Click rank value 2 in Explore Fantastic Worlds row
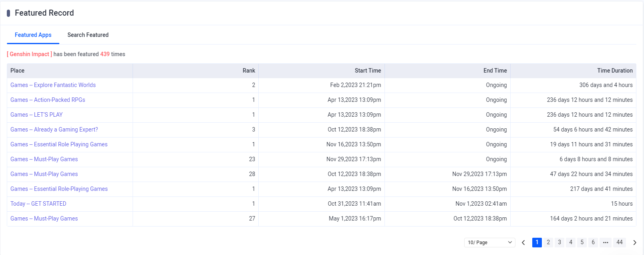The width and height of the screenshot is (644, 255). click(254, 85)
